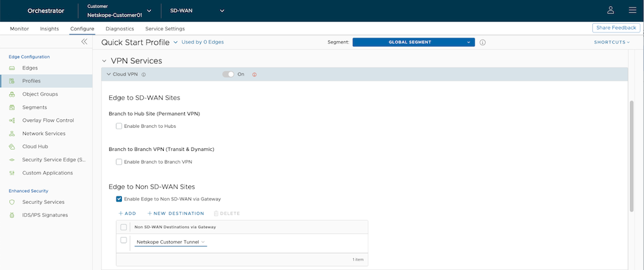
Task: Open Cloud Hub in sidebar
Action: (34, 146)
